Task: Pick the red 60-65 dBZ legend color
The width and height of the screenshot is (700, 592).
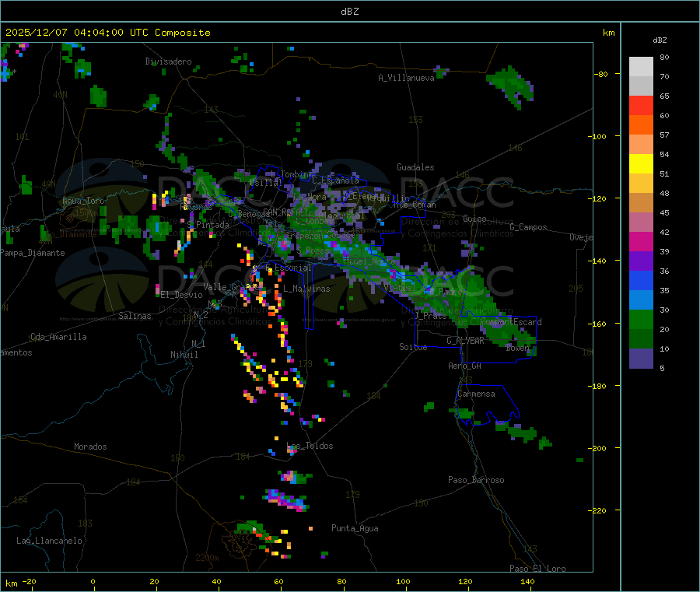Action: click(x=641, y=106)
